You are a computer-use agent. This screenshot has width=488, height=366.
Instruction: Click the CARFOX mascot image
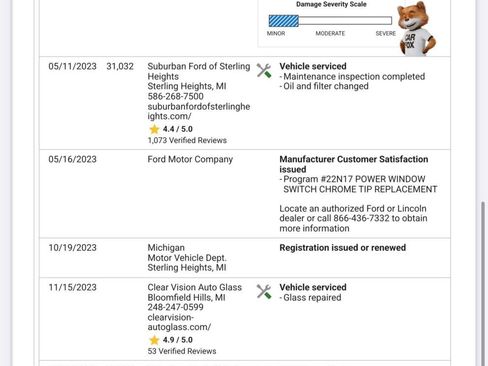pos(416,28)
